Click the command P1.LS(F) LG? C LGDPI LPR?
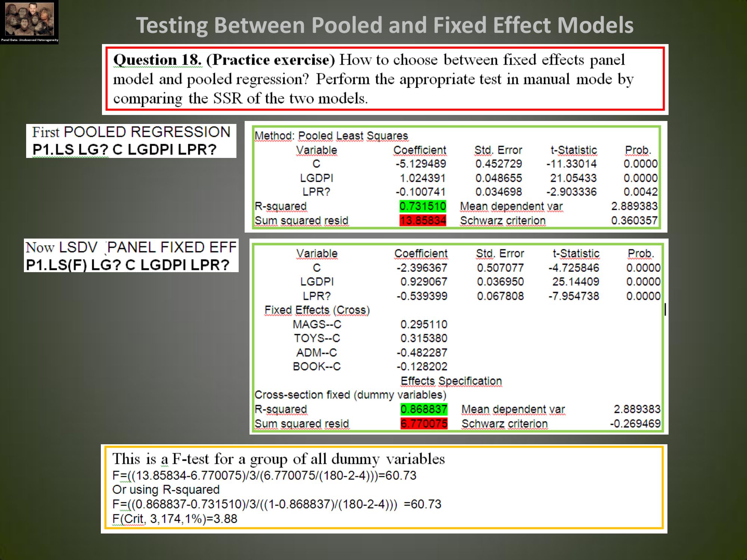 (127, 265)
